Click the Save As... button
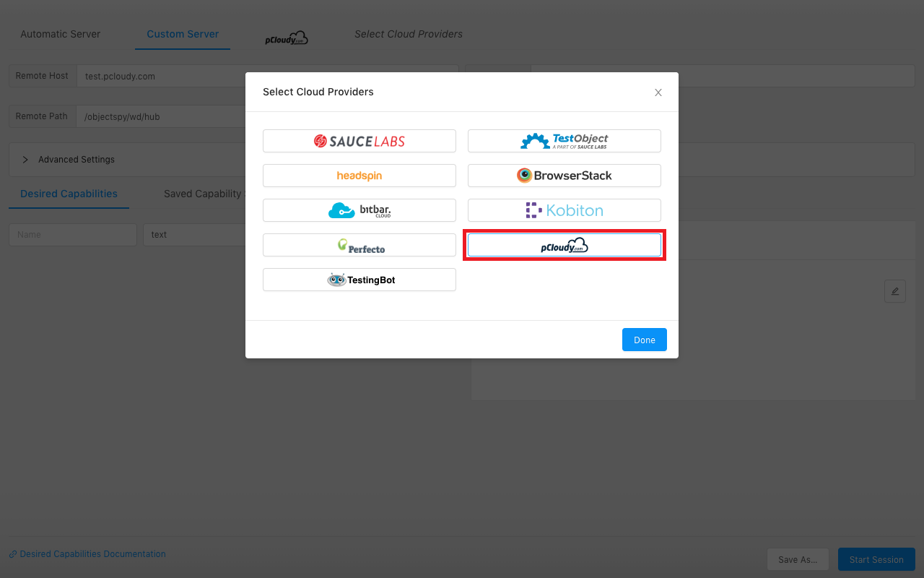The height and width of the screenshot is (578, 924). [x=798, y=559]
